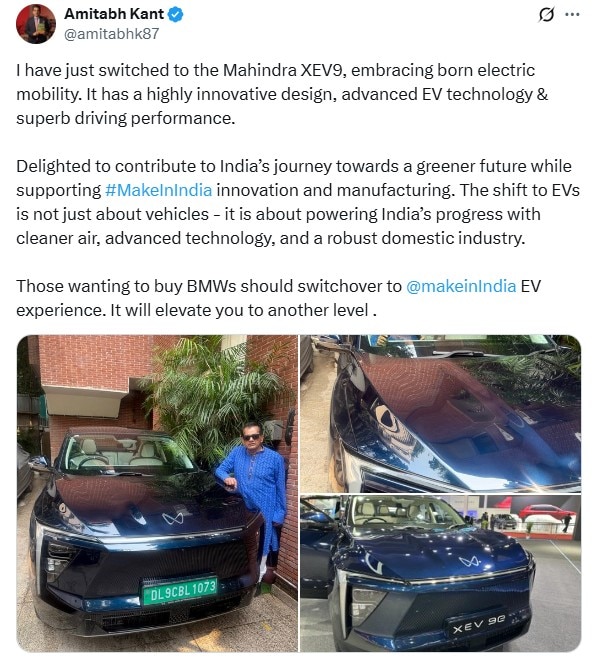Open the car hood reflection photo
Image resolution: width=598 pixels, height=667 pixels.
440,414
